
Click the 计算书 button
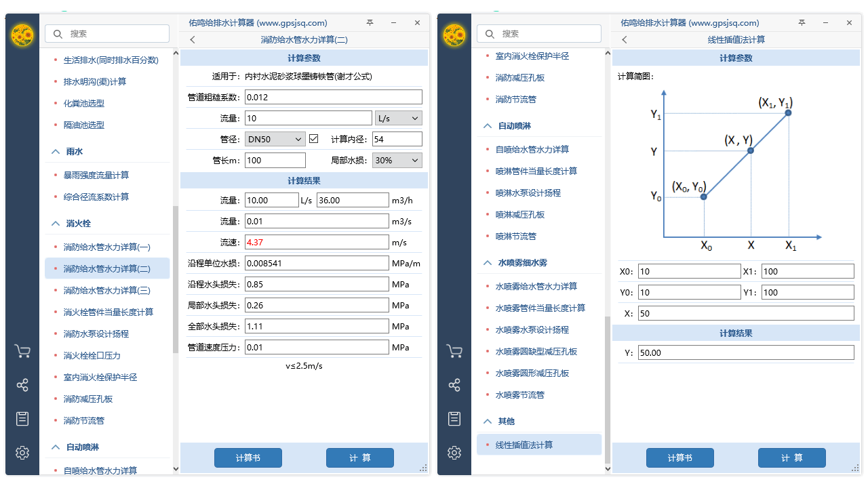(x=248, y=457)
